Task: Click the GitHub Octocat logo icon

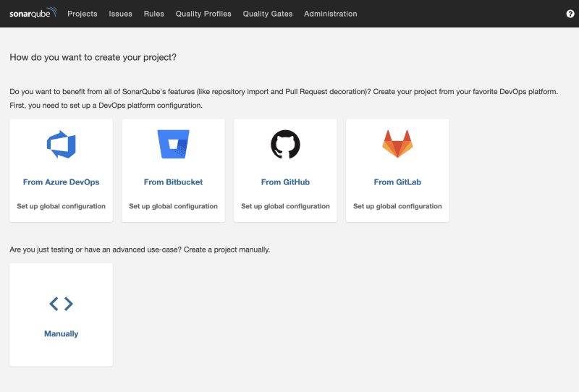Action: pyautogui.click(x=285, y=145)
